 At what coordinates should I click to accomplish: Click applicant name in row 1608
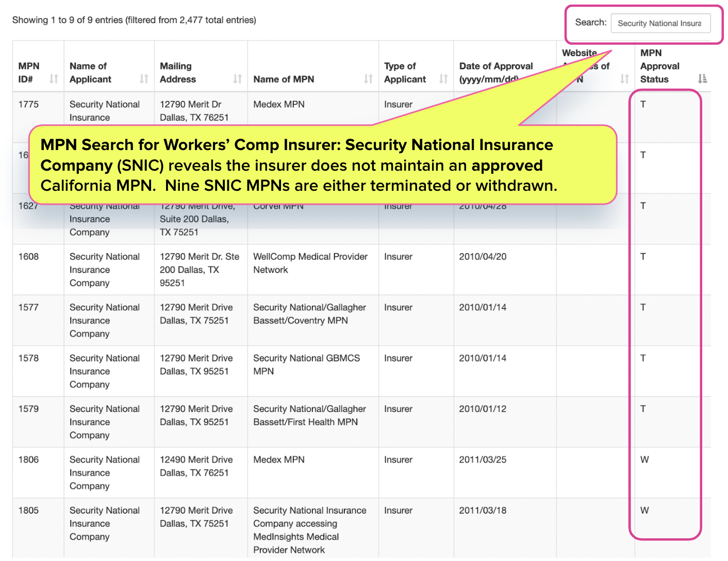click(105, 270)
